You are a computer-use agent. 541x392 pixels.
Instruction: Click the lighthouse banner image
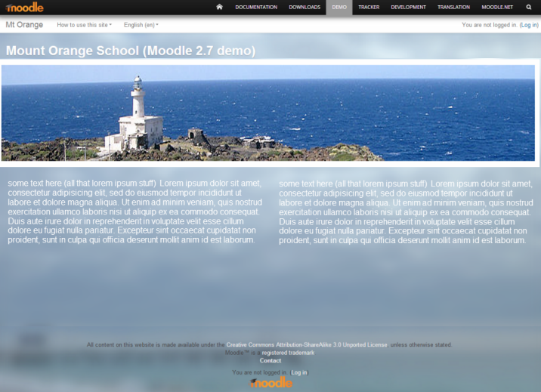pos(268,113)
